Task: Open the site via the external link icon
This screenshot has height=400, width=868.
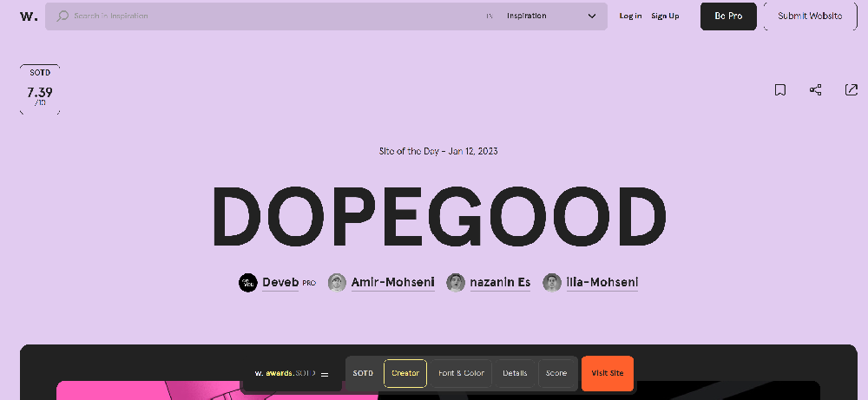Action: click(x=852, y=89)
